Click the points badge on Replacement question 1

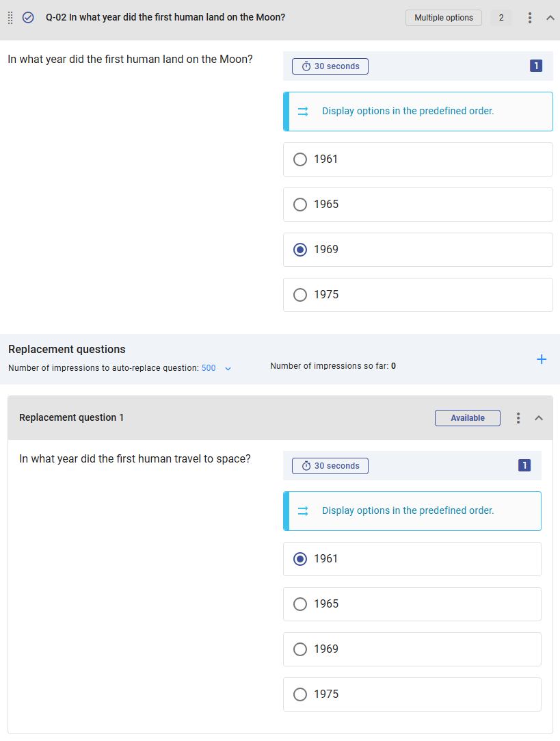(x=524, y=465)
